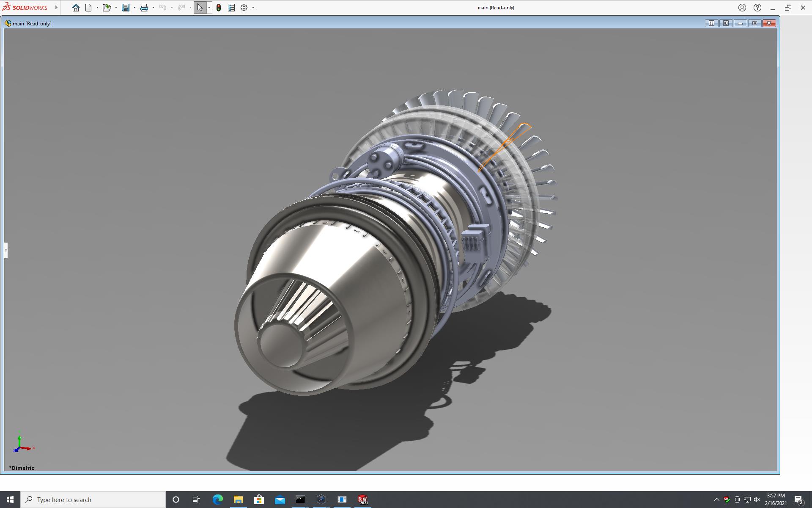Image resolution: width=812 pixels, height=508 pixels.
Task: Click the Windows search box
Action: [x=93, y=500]
